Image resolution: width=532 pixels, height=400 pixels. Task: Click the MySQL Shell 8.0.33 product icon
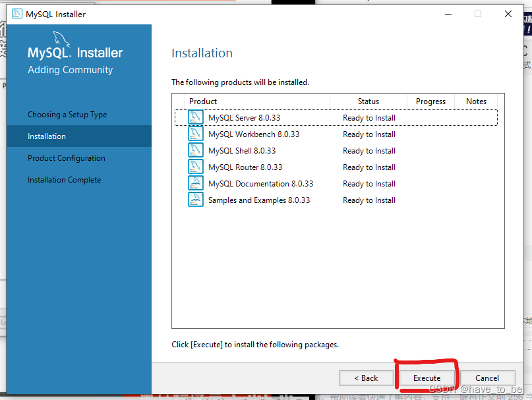coord(195,150)
